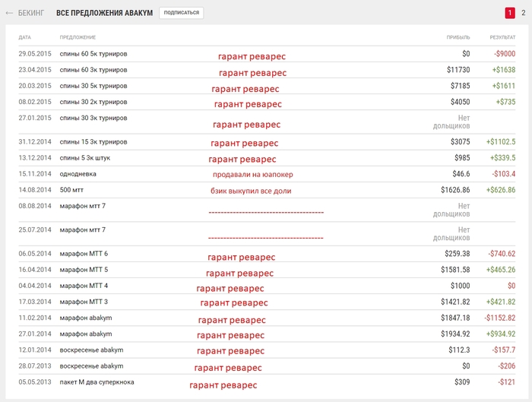This screenshot has width=532, height=402.
Task: Open the однодневка offer
Action: 78,174
